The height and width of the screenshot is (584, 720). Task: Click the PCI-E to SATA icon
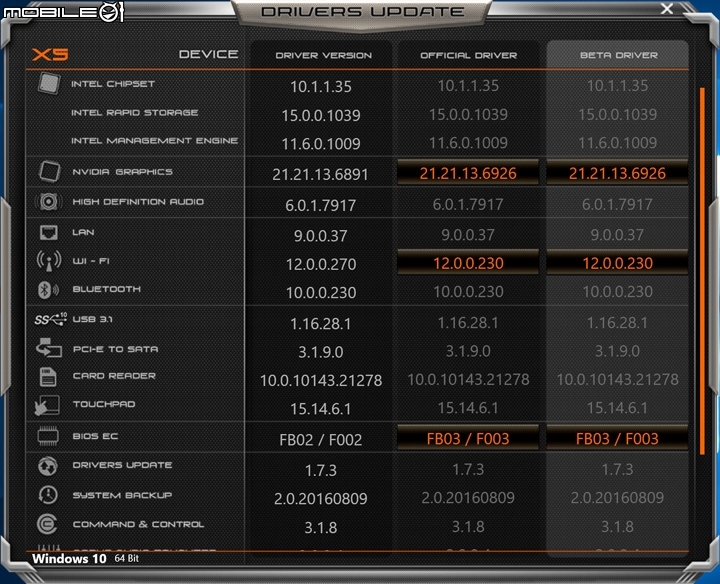click(49, 348)
